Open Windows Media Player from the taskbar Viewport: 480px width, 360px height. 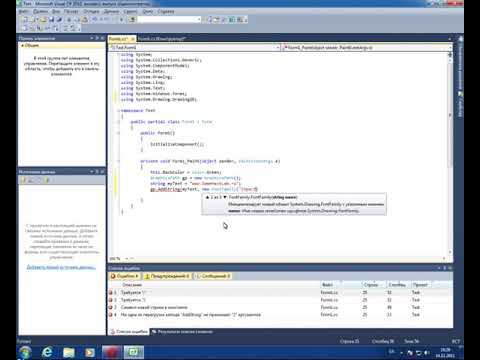(x=90, y=352)
